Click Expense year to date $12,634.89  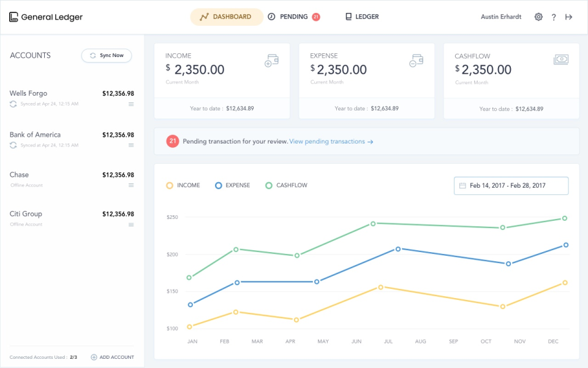385,109
